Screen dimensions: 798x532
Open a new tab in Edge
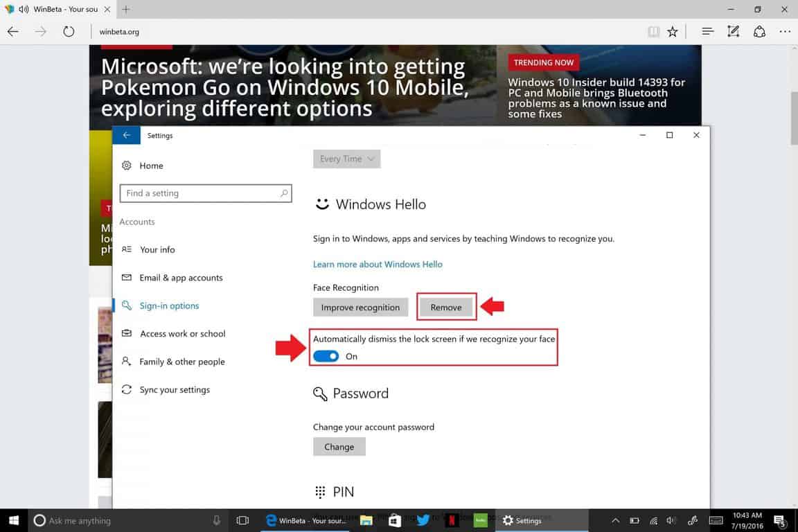pos(126,9)
